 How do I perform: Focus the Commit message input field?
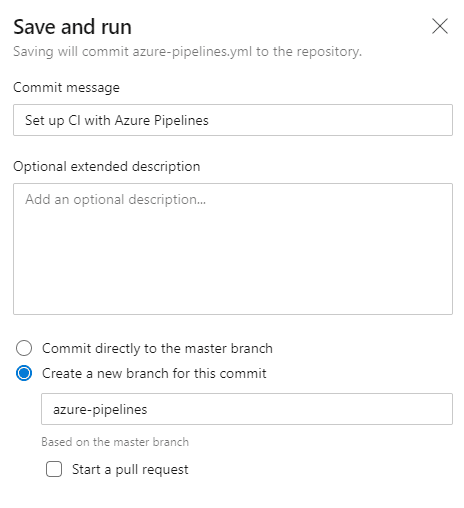(233, 120)
